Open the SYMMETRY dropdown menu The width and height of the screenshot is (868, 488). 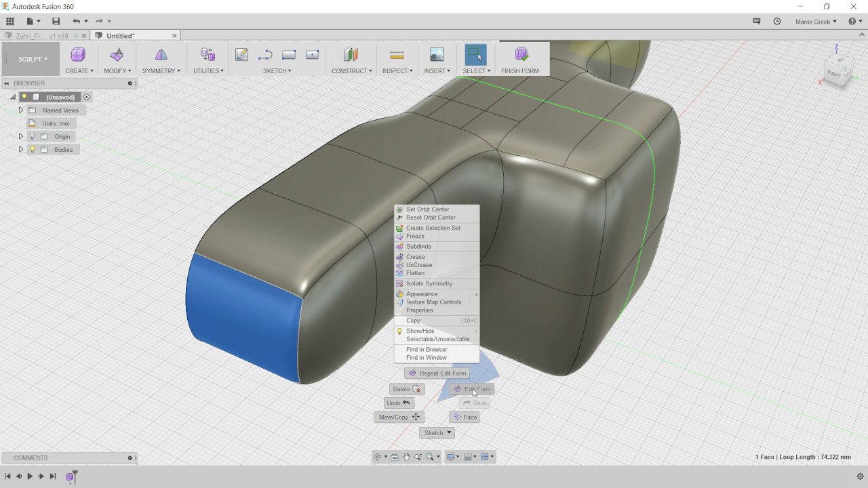(x=161, y=70)
